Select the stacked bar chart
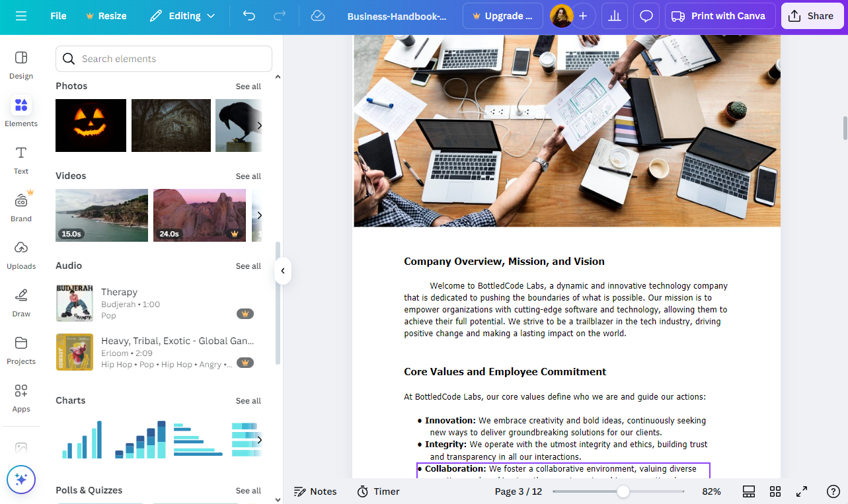 click(x=140, y=439)
